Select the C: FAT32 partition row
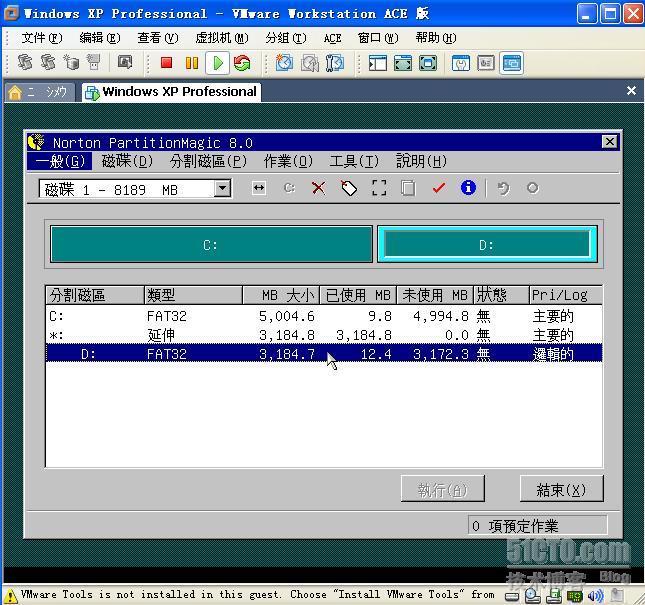 324,315
